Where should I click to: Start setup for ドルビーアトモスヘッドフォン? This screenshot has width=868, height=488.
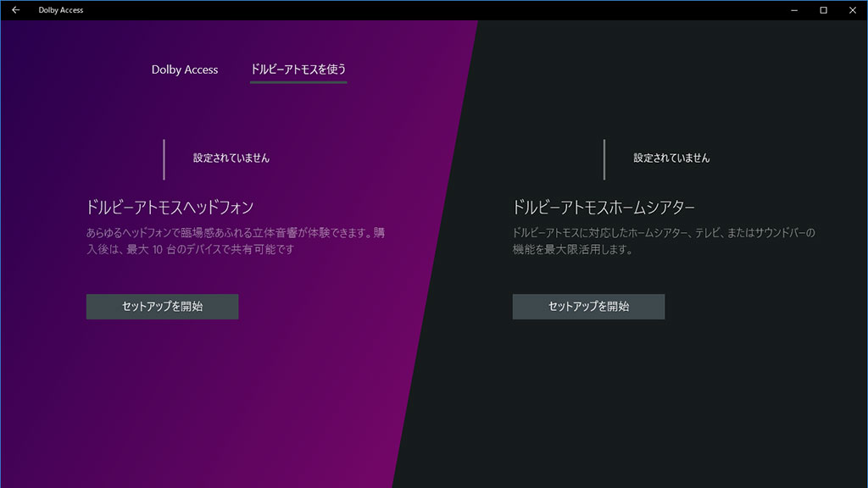click(162, 307)
